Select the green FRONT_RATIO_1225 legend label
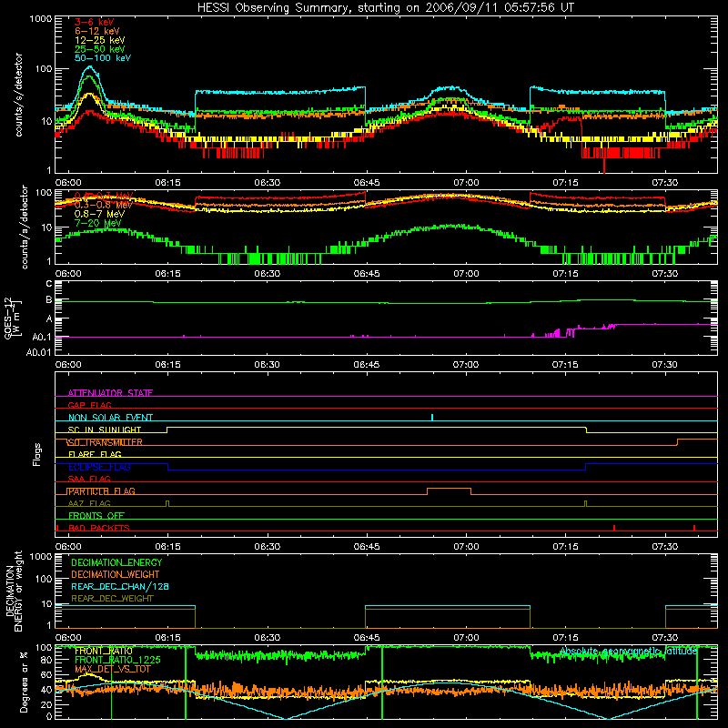Image resolution: width=728 pixels, height=728 pixels. point(117,660)
